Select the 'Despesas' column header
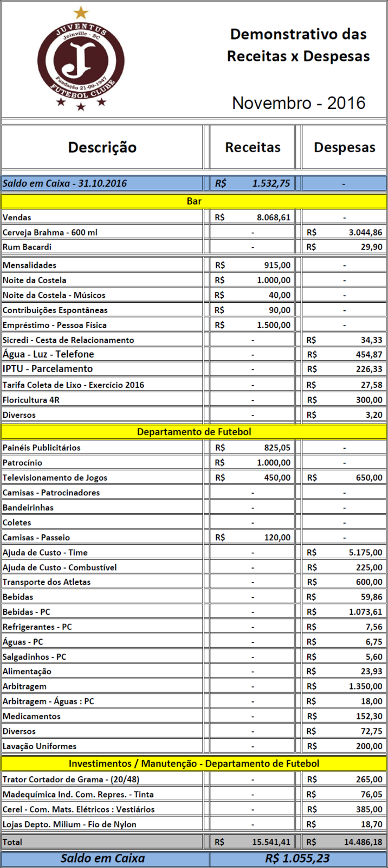The height and width of the screenshot is (868, 388). (344, 147)
